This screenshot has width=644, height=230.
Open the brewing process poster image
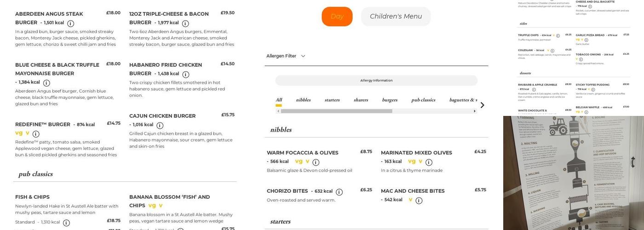(x=573, y=173)
